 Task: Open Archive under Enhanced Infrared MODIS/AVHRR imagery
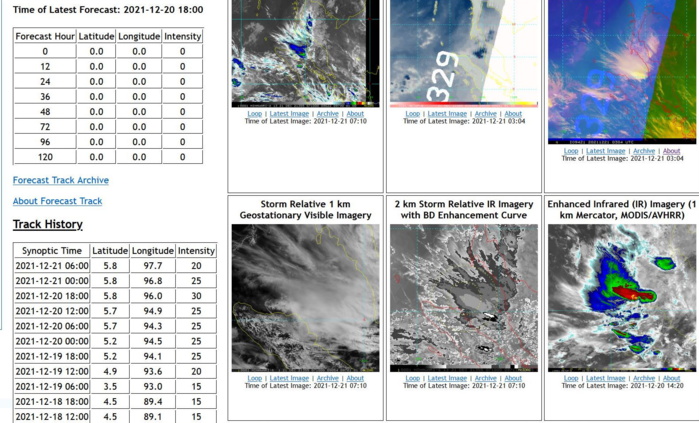click(643, 379)
